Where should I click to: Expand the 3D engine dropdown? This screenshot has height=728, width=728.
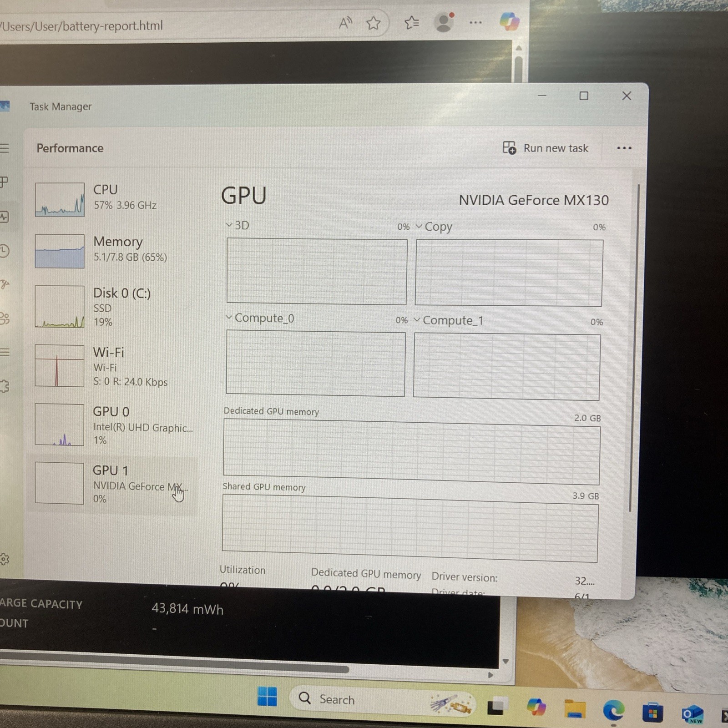229,225
